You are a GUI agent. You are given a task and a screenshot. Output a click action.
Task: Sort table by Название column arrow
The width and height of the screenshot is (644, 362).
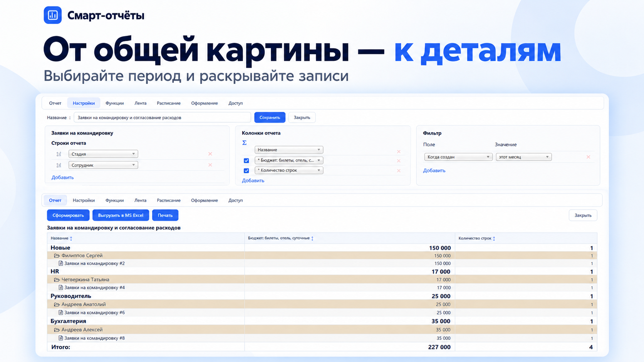pyautogui.click(x=71, y=239)
